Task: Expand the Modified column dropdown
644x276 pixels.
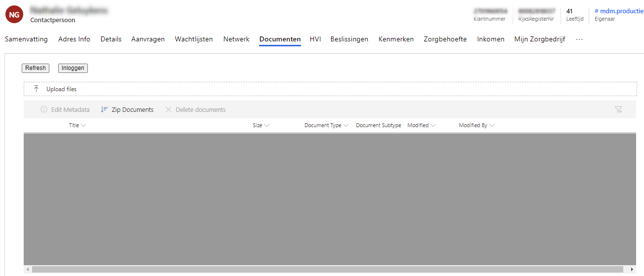Action: pyautogui.click(x=433, y=126)
